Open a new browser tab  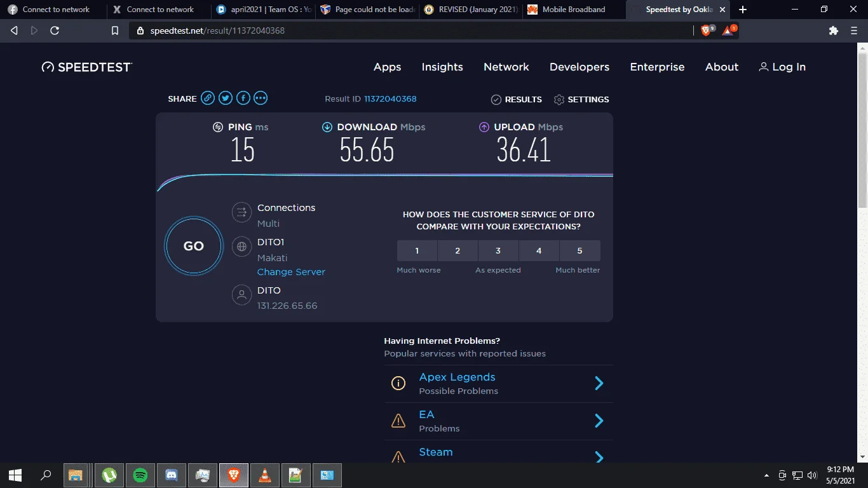click(743, 10)
